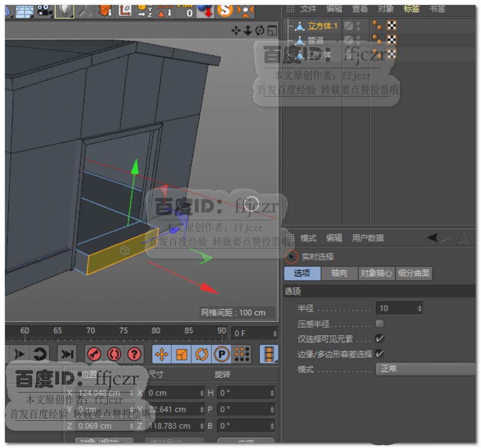Toggle the parameter key P icon
The height and width of the screenshot is (448, 481).
coord(222,354)
